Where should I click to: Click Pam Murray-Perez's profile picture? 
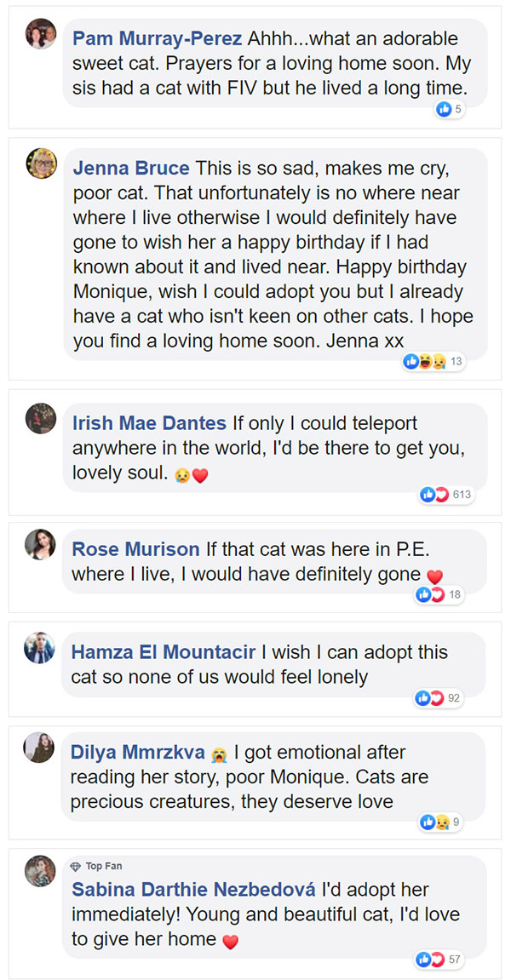[x=41, y=33]
